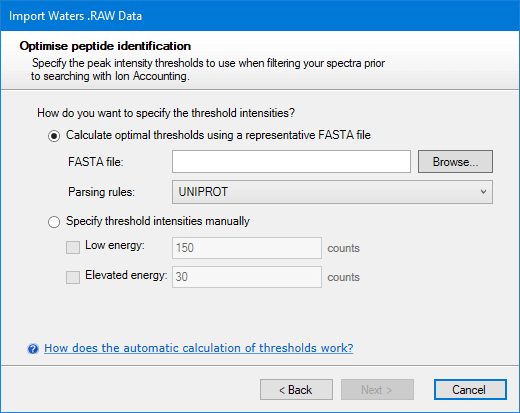Expand the Parsing rules dropdown arrow
This screenshot has width=520, height=413.
tap(483, 192)
